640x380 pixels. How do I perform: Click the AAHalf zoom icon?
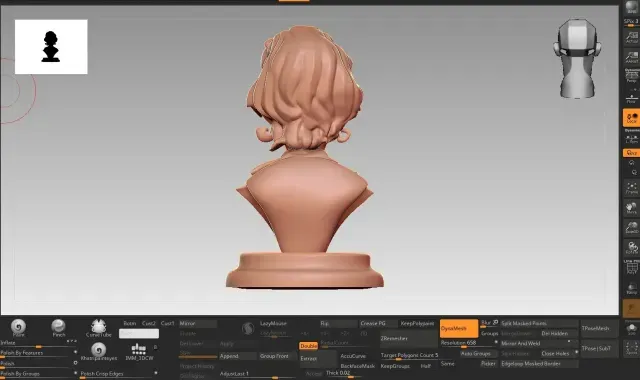pyautogui.click(x=631, y=57)
